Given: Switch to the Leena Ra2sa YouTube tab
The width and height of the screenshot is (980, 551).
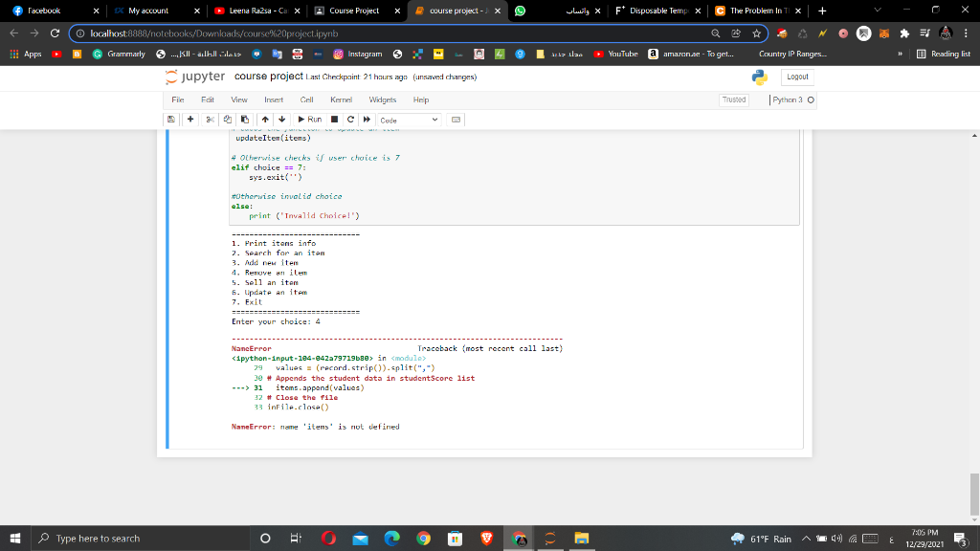Looking at the screenshot, I should point(256,11).
